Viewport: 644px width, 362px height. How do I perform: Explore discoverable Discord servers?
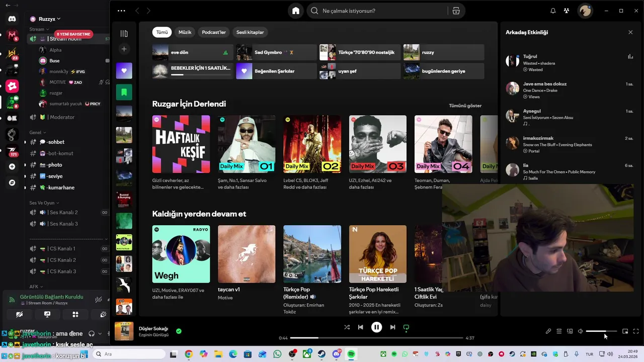(12, 183)
